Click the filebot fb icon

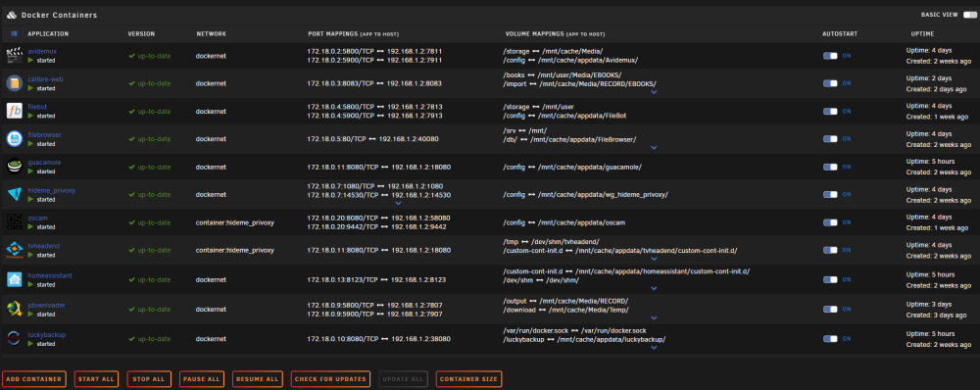[x=14, y=111]
